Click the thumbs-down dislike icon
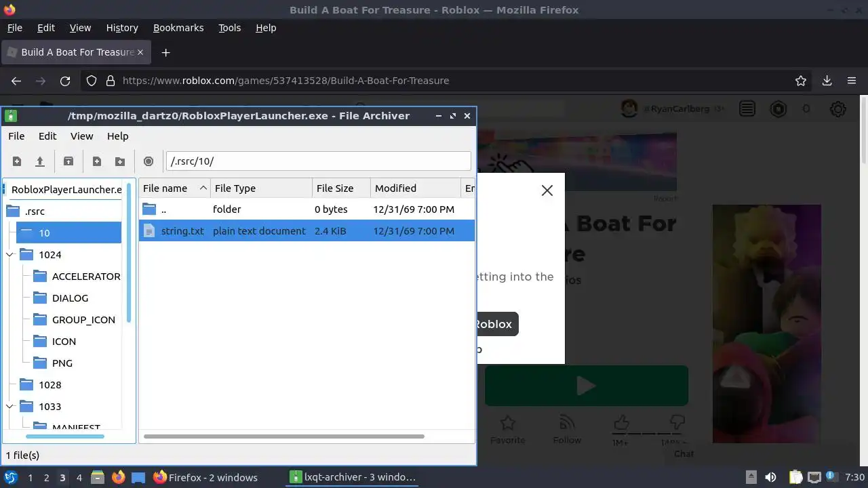Viewport: 868px width, 488px height. pyautogui.click(x=676, y=424)
